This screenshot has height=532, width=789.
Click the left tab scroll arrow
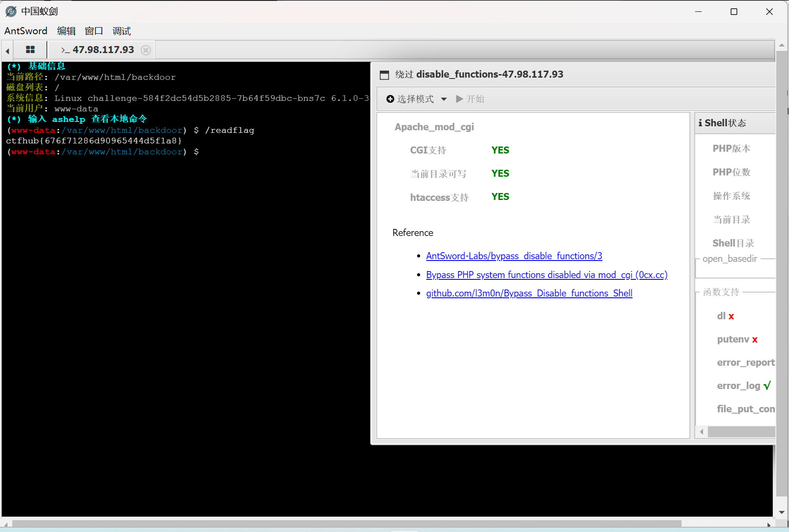coord(7,51)
